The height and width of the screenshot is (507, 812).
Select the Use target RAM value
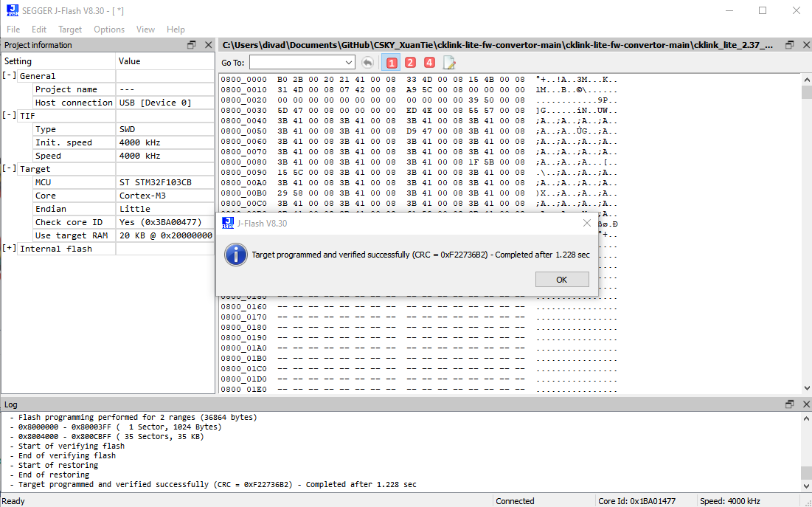(164, 235)
